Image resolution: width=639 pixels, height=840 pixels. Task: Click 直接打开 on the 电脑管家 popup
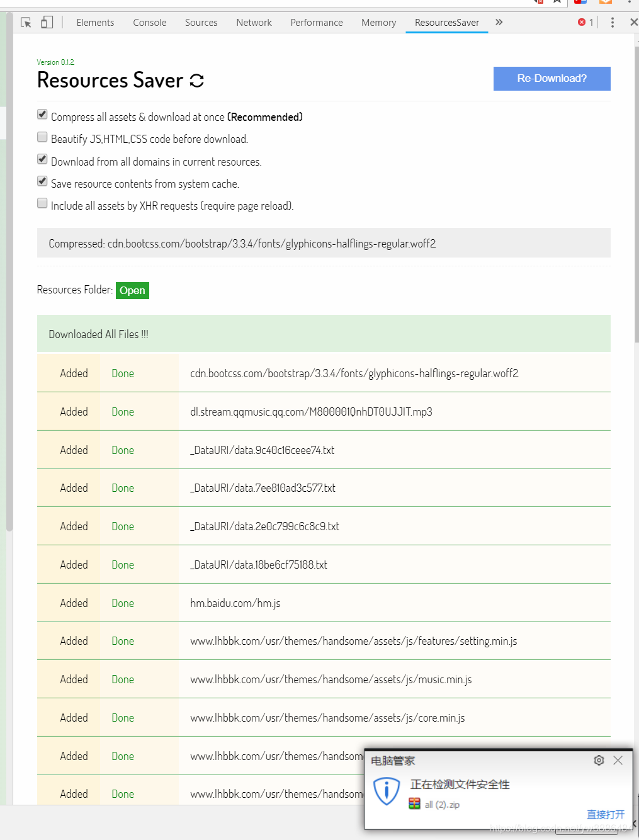click(x=606, y=814)
